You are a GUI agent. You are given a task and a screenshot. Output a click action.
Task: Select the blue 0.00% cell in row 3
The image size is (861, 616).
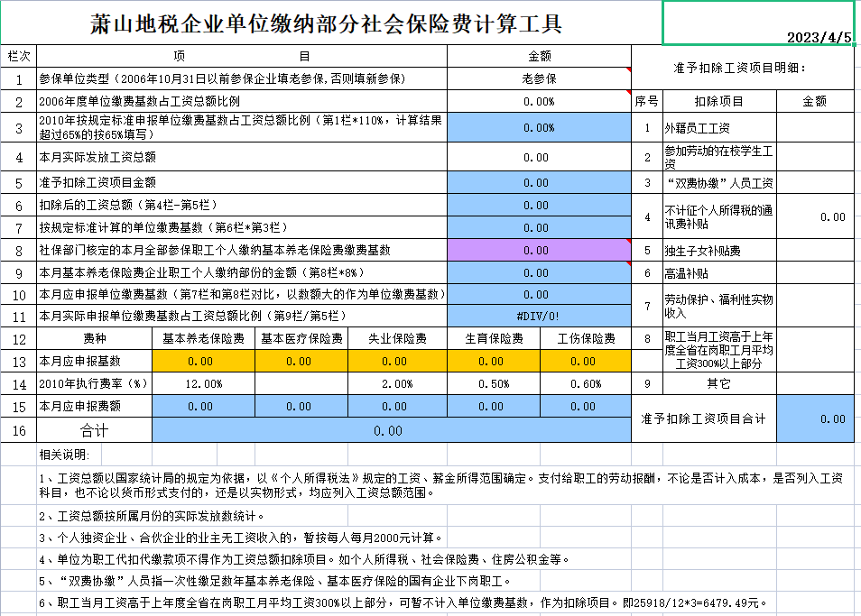[539, 128]
